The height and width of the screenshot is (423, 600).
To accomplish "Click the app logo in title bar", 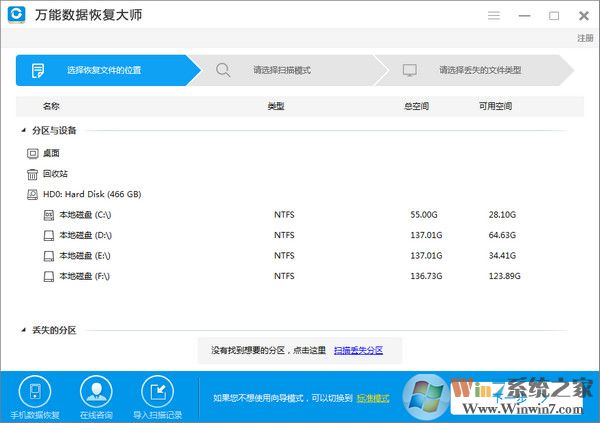I will point(17,17).
